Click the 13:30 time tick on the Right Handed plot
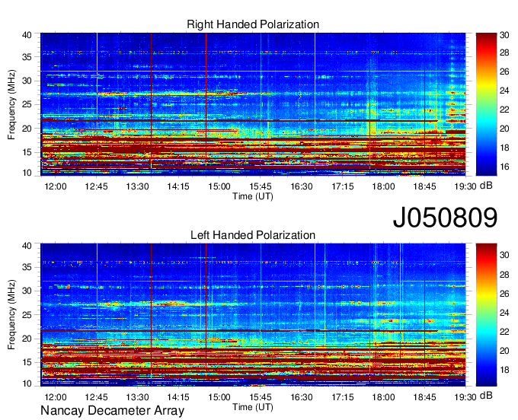Image resolution: width=518 pixels, height=420 pixels. click(137, 186)
